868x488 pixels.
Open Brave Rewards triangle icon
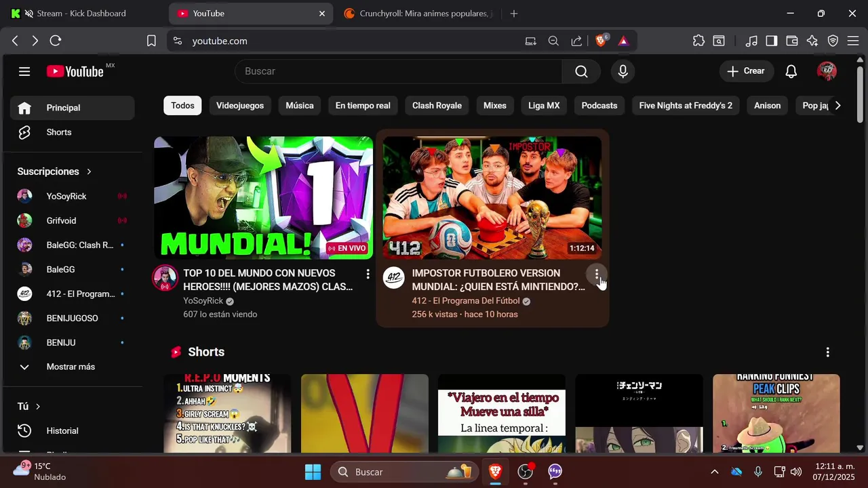click(623, 41)
